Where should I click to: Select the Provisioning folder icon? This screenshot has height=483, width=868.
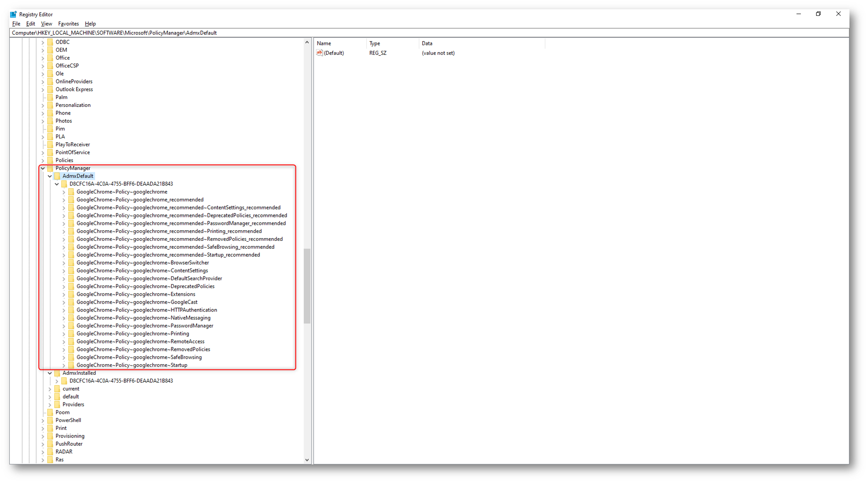pyautogui.click(x=50, y=436)
